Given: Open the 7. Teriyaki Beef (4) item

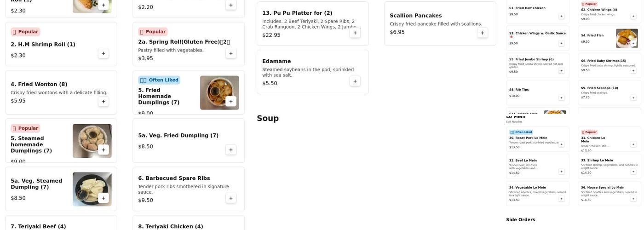Looking at the screenshot, I should (x=39, y=226).
